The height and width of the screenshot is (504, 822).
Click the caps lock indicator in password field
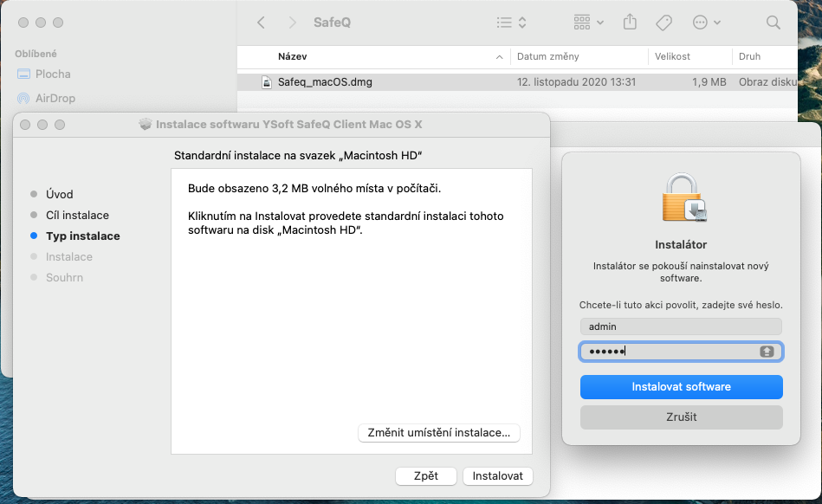click(767, 352)
